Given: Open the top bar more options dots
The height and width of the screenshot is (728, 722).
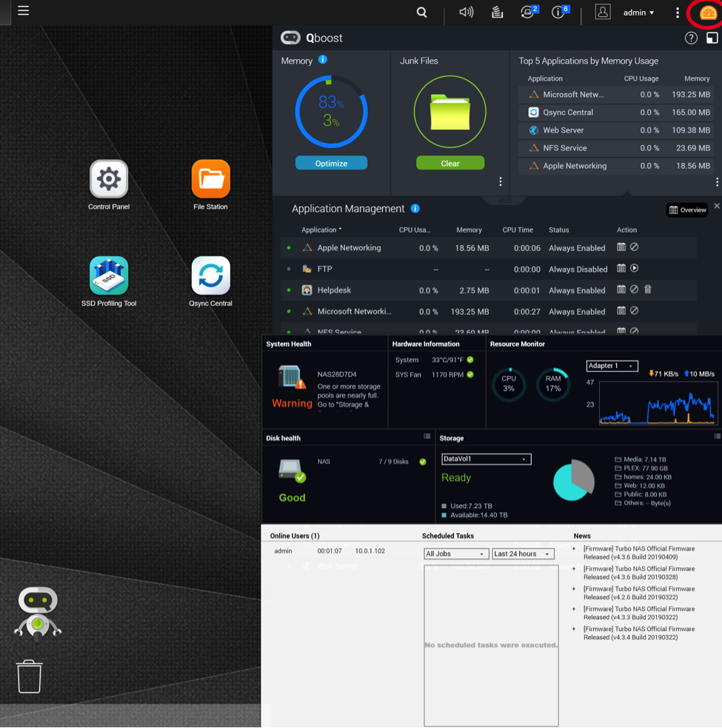Looking at the screenshot, I should coord(678,13).
